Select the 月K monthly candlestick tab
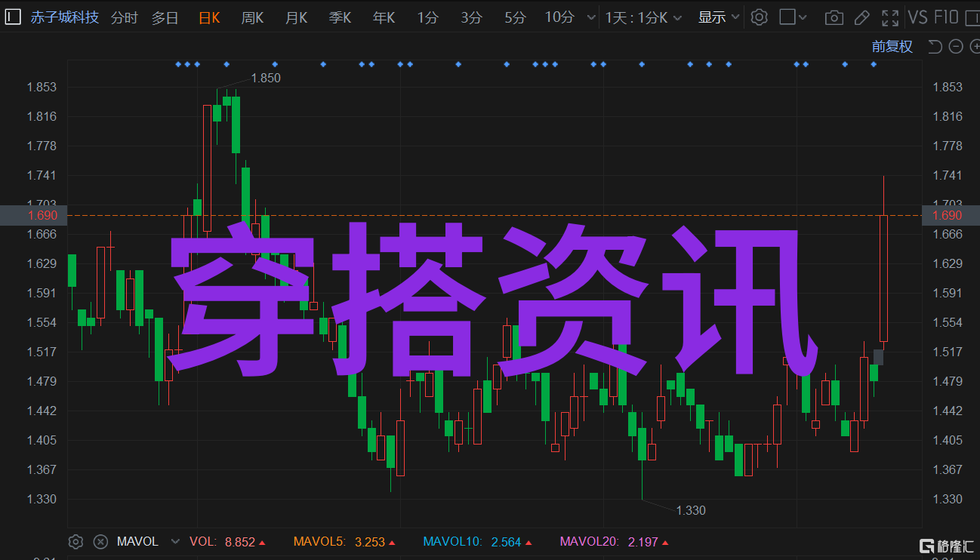The width and height of the screenshot is (980, 560). pos(296,17)
